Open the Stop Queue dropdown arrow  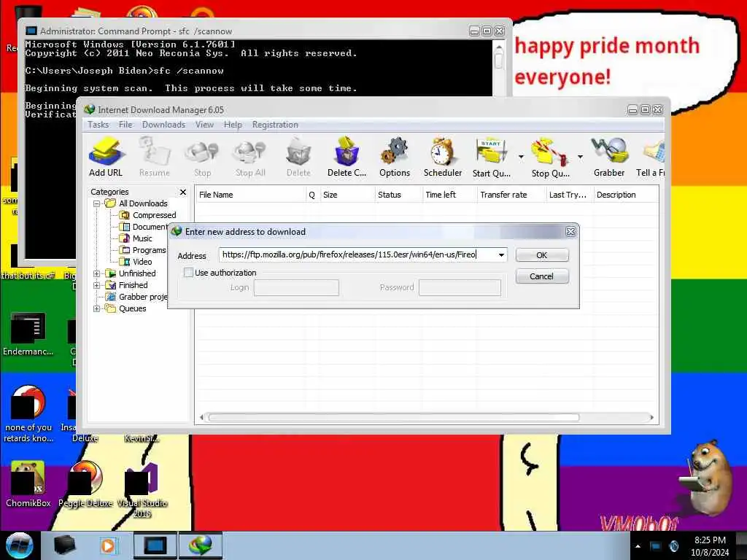point(580,157)
